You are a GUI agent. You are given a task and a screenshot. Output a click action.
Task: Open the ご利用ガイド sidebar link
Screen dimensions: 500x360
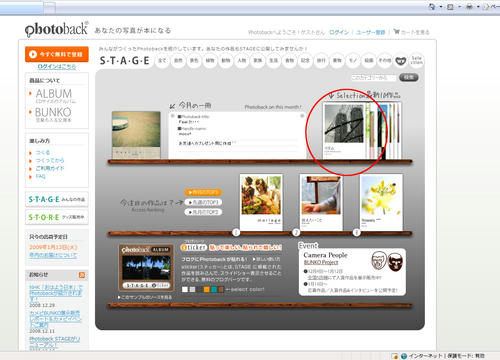pos(50,168)
